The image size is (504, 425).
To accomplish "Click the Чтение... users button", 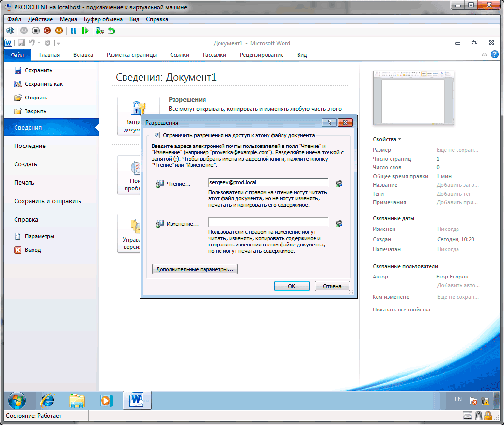I will (x=173, y=184).
